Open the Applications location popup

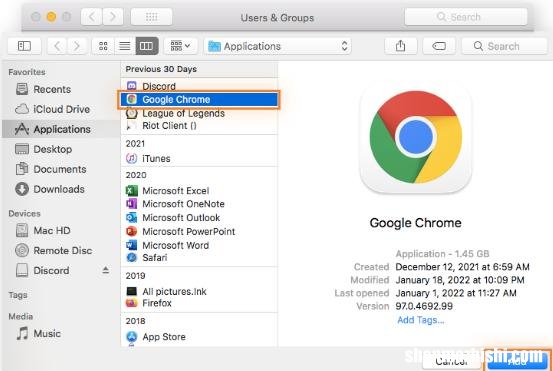click(278, 46)
